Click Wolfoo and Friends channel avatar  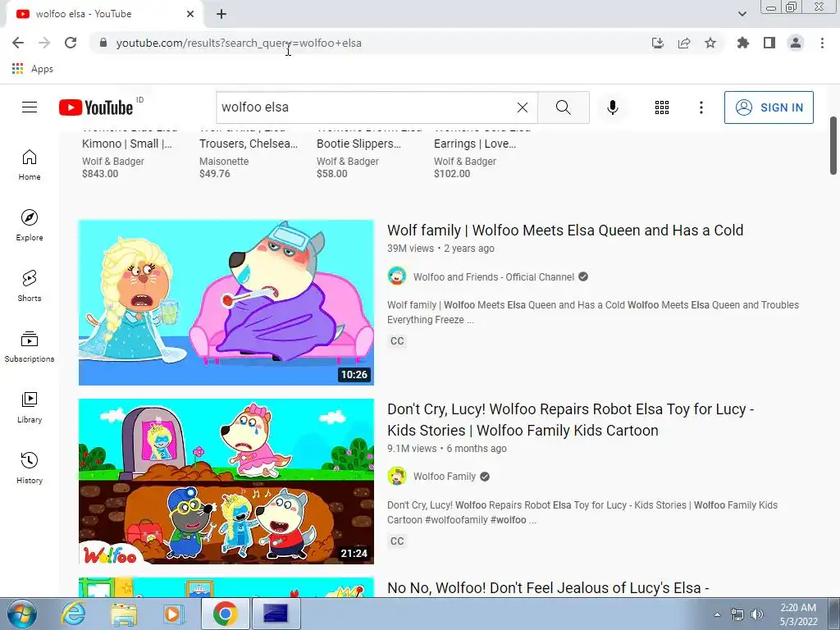(x=396, y=276)
